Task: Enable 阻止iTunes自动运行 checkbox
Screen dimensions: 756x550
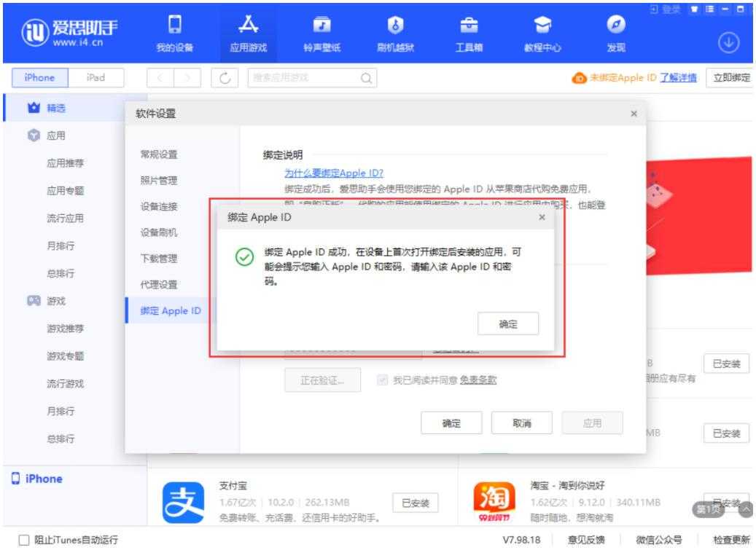Action: click(x=23, y=540)
